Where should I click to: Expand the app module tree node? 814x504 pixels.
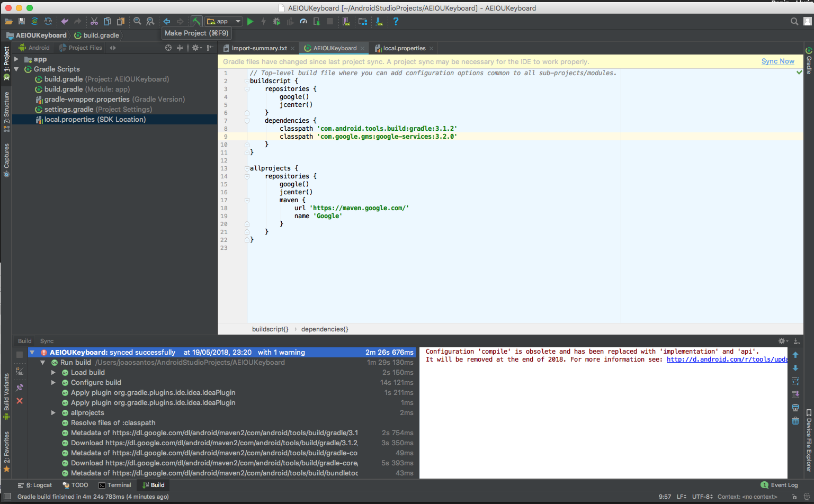click(x=16, y=59)
